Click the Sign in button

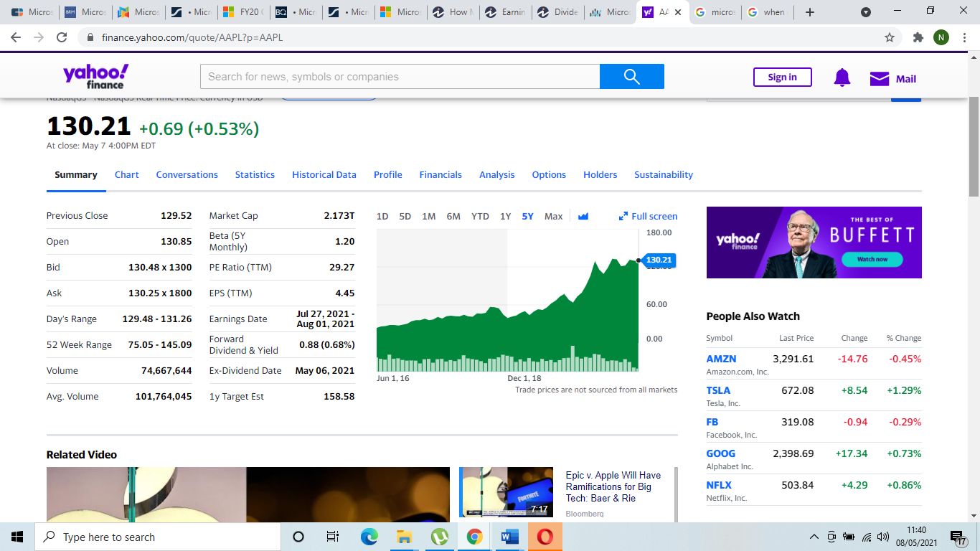point(783,77)
